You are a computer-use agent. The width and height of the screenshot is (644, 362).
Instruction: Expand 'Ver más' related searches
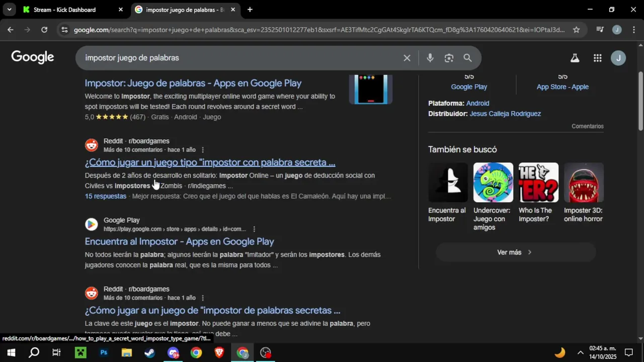pyautogui.click(x=516, y=252)
